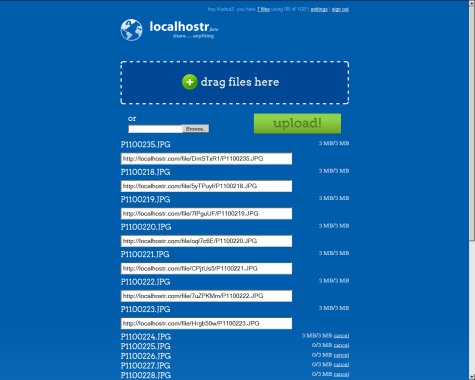Click the Browse... file button
Image resolution: width=475 pixels, height=380 pixels.
(195, 129)
